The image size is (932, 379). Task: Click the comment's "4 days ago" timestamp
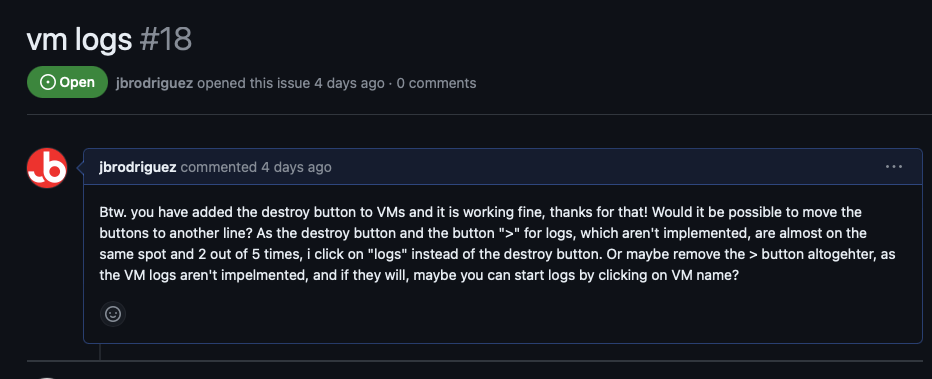[x=296, y=168]
